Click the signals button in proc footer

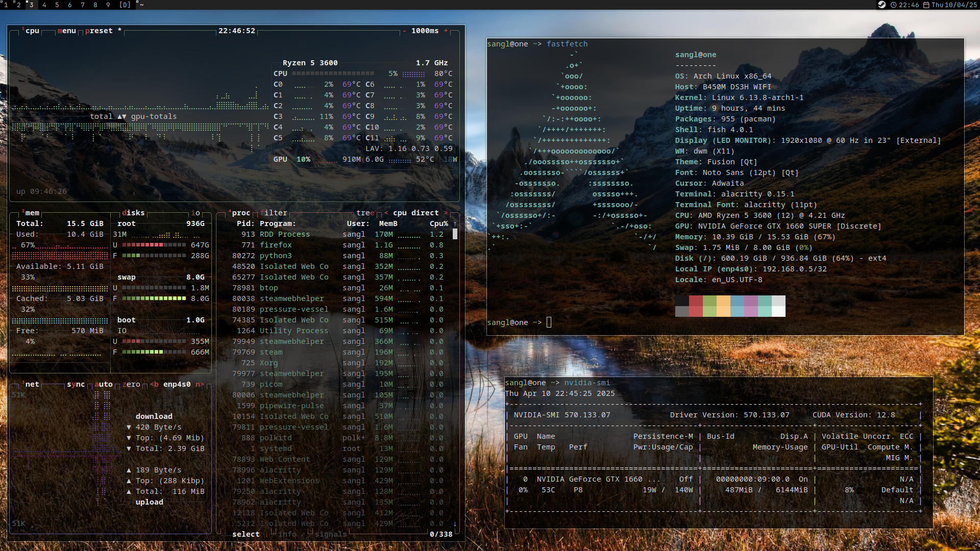click(x=330, y=534)
